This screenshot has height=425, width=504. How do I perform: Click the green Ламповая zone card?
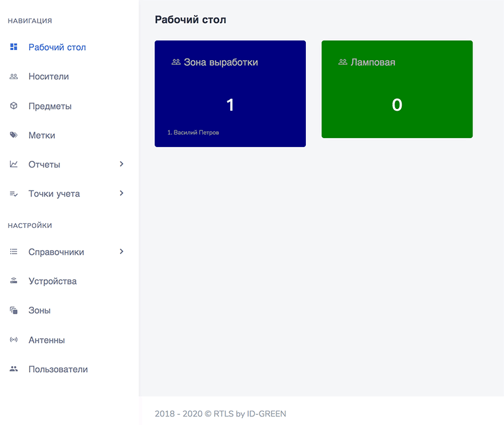[397, 89]
